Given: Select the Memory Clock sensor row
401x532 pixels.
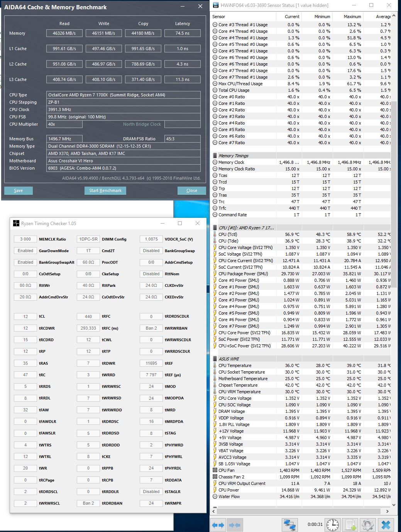Looking at the screenshot, I should (x=301, y=162).
